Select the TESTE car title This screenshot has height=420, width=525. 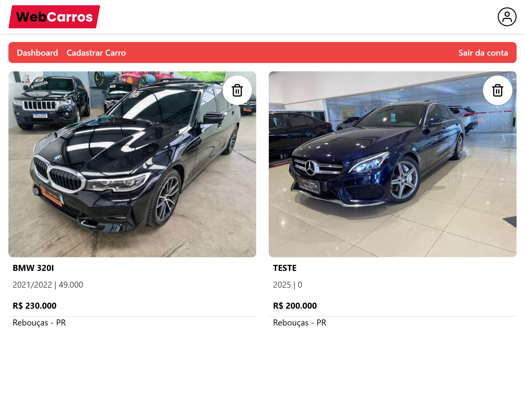click(285, 268)
